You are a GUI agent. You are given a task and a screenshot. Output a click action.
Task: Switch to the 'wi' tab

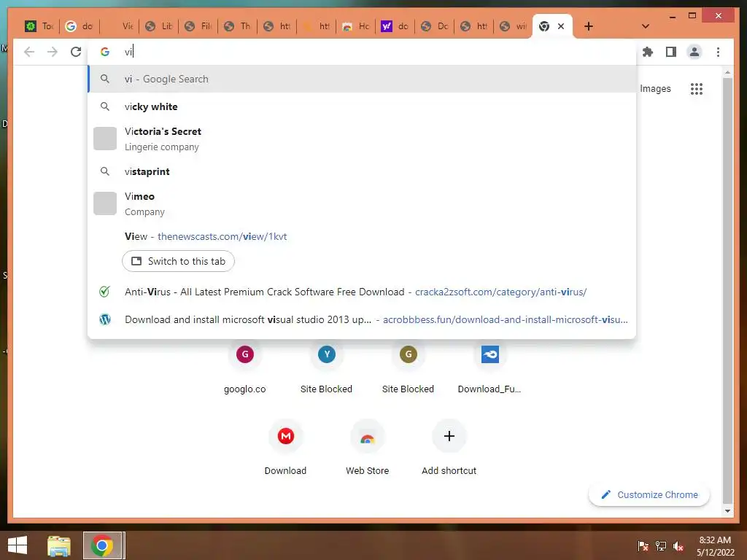click(x=513, y=26)
